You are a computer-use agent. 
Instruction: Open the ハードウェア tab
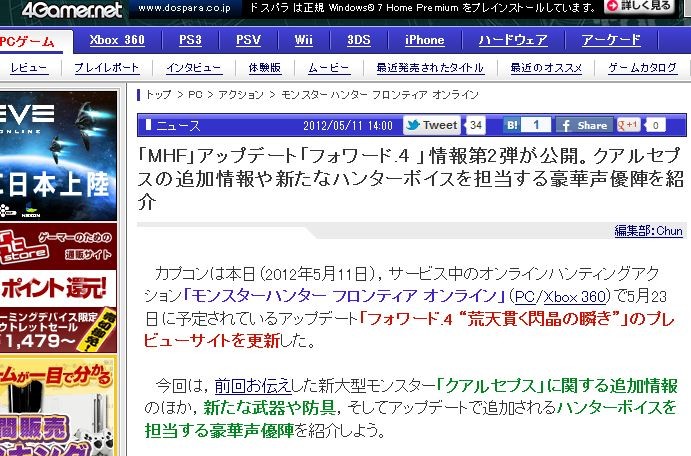(x=513, y=40)
